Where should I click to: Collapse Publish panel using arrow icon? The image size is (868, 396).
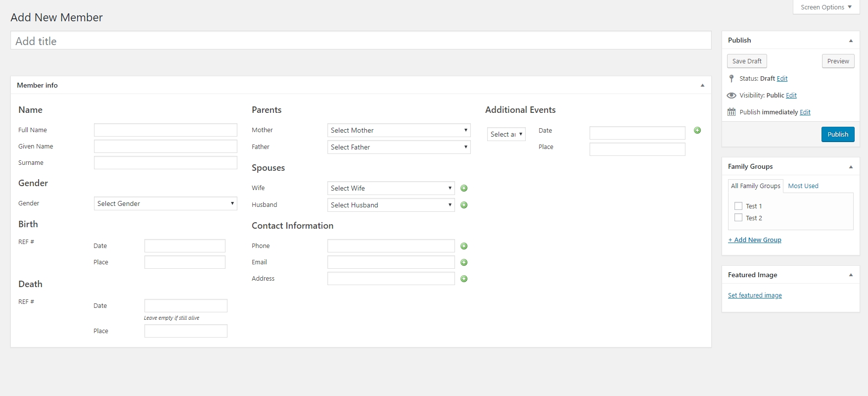(851, 41)
